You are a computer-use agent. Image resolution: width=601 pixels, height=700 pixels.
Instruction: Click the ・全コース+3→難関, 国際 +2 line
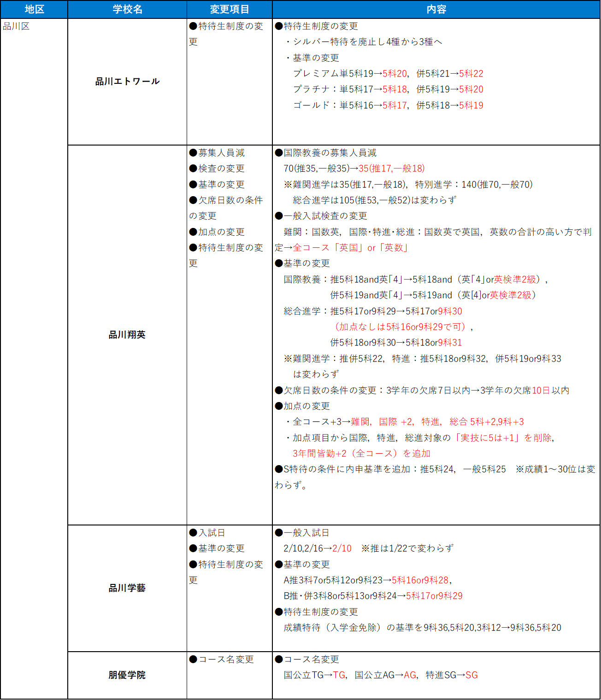[404, 422]
